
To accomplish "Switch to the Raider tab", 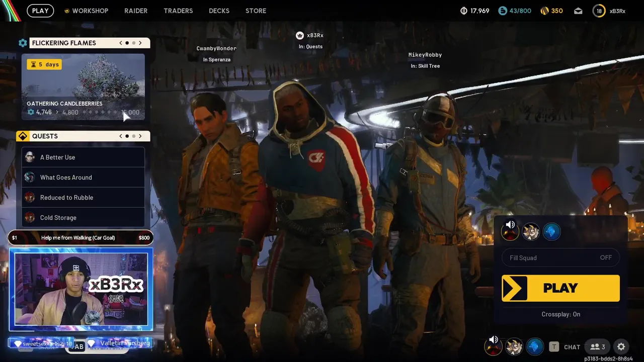I will pyautogui.click(x=136, y=11).
